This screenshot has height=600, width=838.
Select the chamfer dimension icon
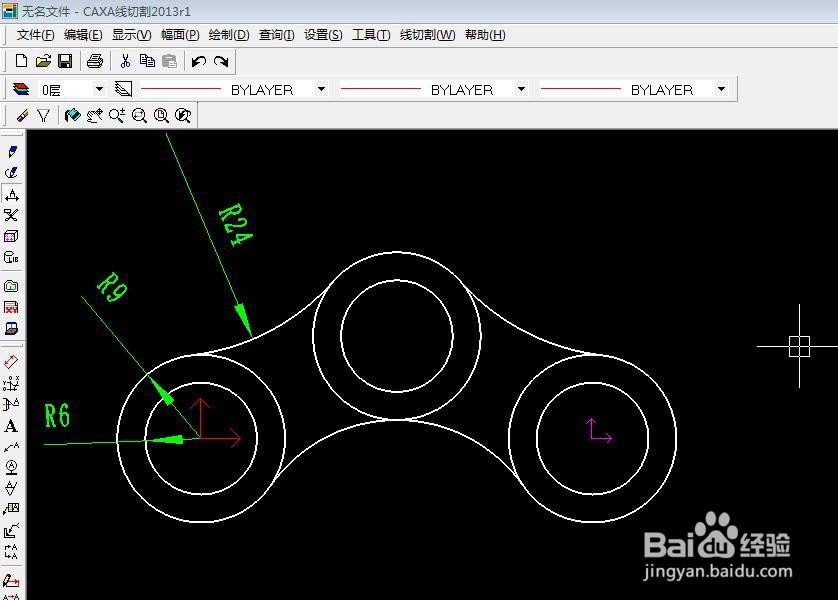(x=11, y=404)
